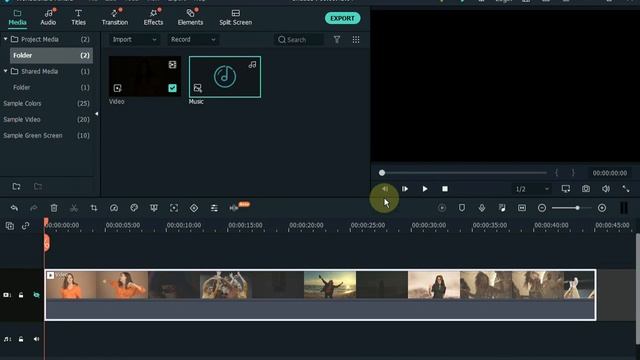Click the Add Marker shield icon

pyautogui.click(x=462, y=208)
